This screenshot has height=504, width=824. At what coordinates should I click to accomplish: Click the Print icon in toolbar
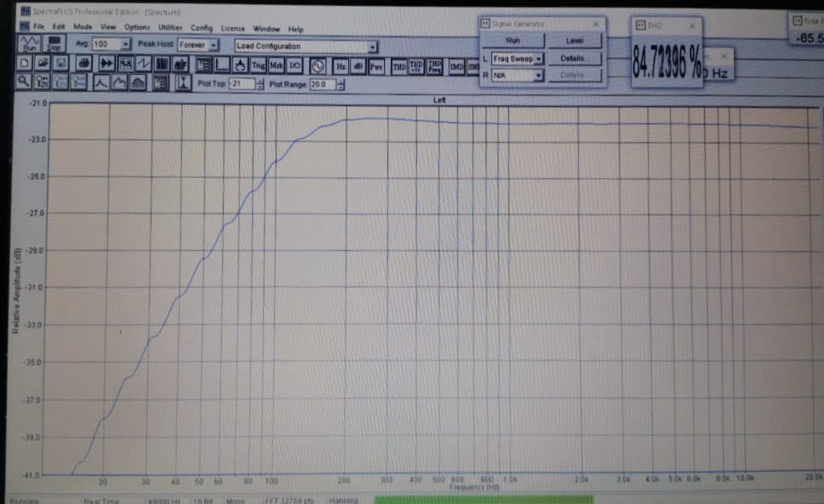tap(83, 64)
